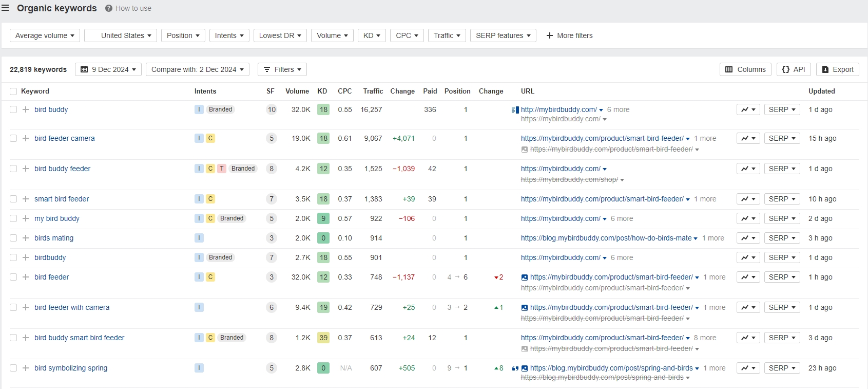
Task: Check the bird symbolizing spring row checkbox
Action: pyautogui.click(x=13, y=368)
